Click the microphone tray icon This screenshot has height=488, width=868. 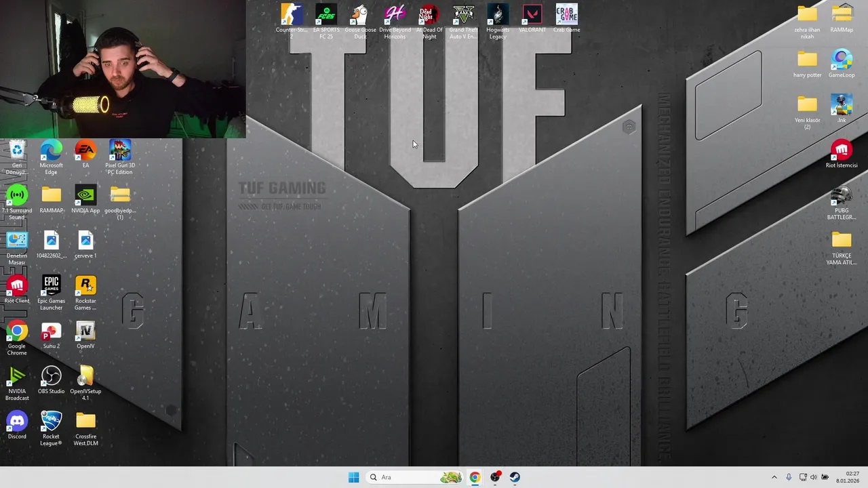point(788,477)
